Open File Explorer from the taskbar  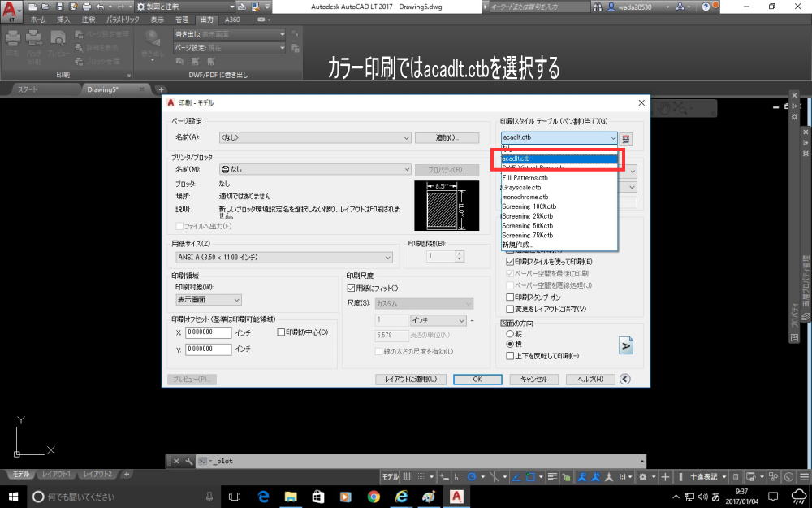click(x=291, y=497)
